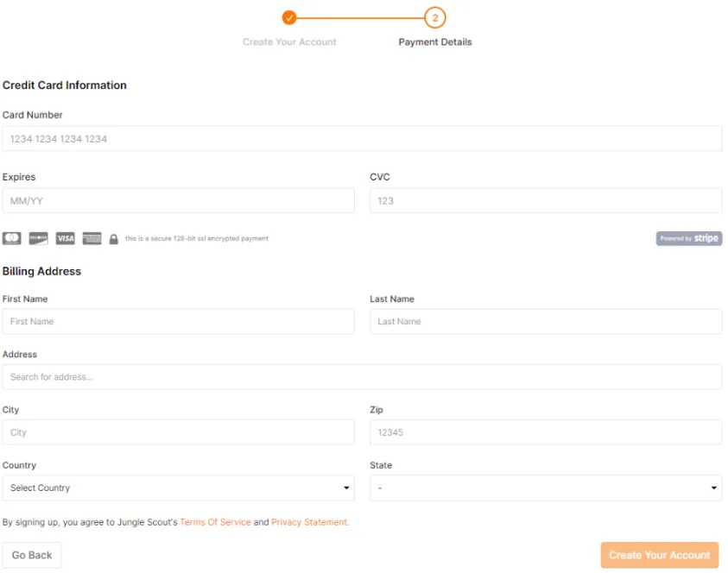Viewport: 728px width, 573px height.
Task: Open the State dropdown
Action: [546, 488]
